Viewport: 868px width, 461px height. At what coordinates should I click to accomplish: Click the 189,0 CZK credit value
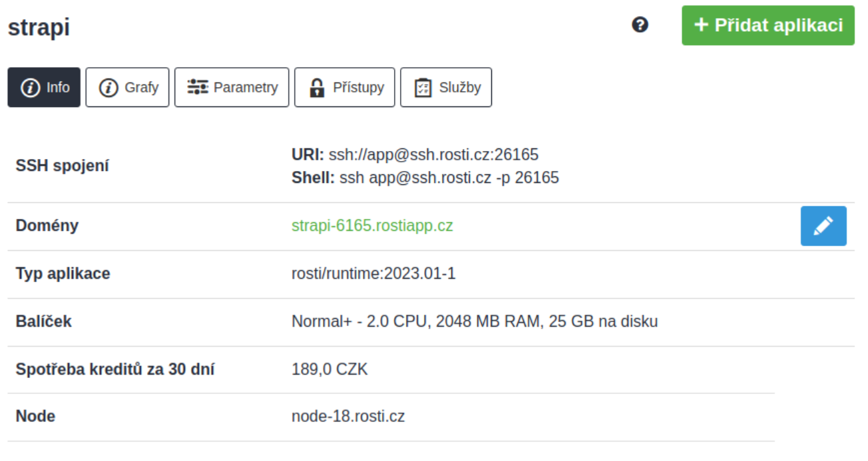(329, 369)
